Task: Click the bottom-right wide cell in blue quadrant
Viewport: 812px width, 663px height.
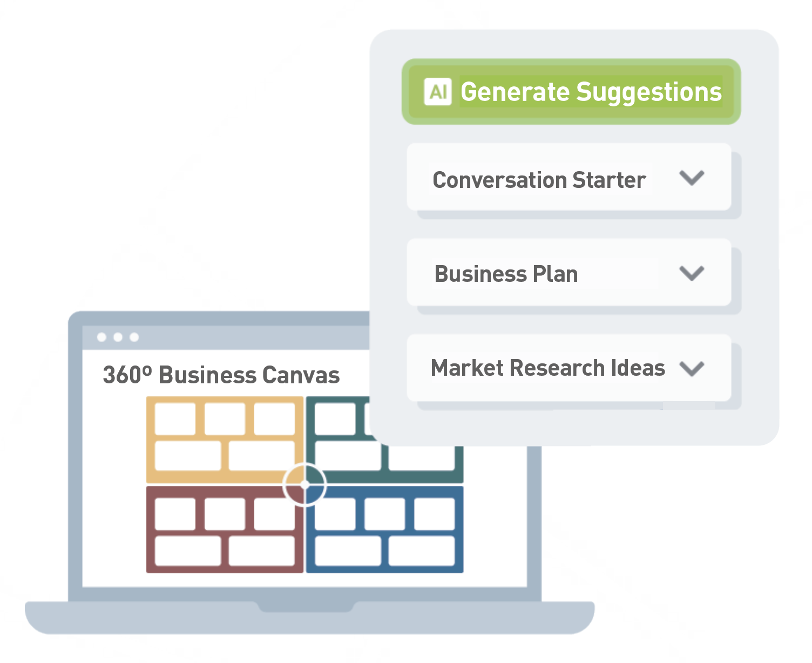Action: click(x=422, y=551)
